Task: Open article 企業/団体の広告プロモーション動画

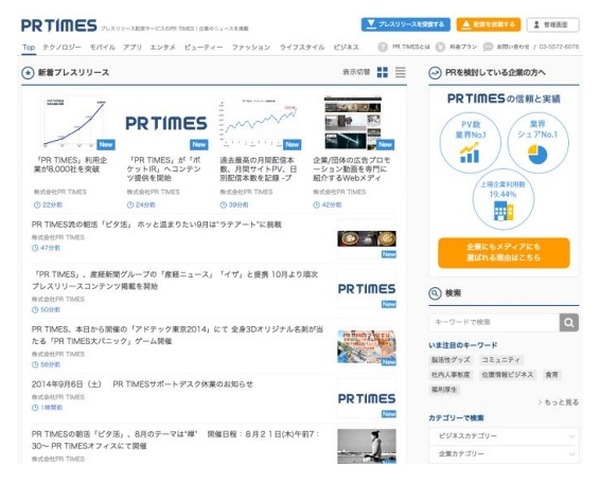Action: [x=352, y=169]
